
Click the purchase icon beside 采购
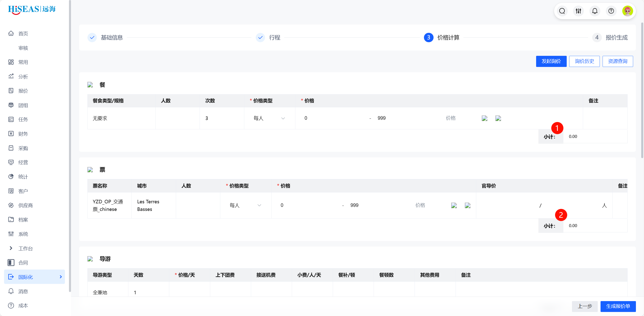(x=11, y=148)
